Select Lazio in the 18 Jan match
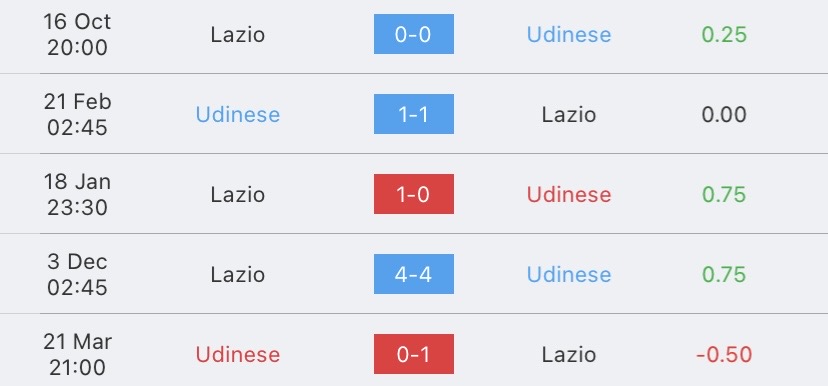Viewport: 828px width, 386px height. point(238,195)
